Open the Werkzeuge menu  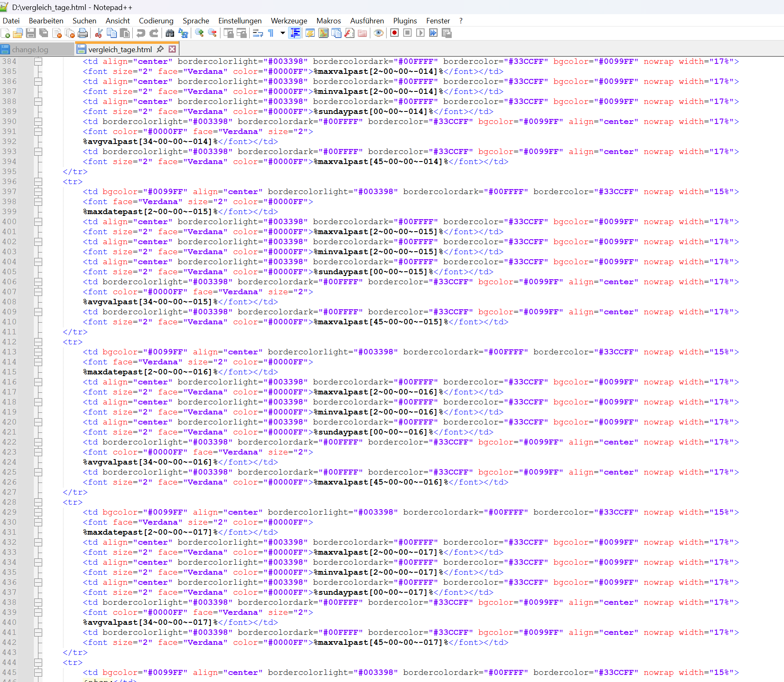(x=289, y=20)
